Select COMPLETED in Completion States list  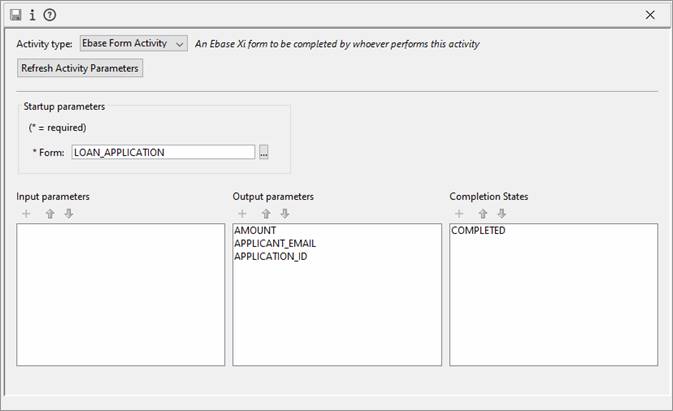[x=479, y=231]
